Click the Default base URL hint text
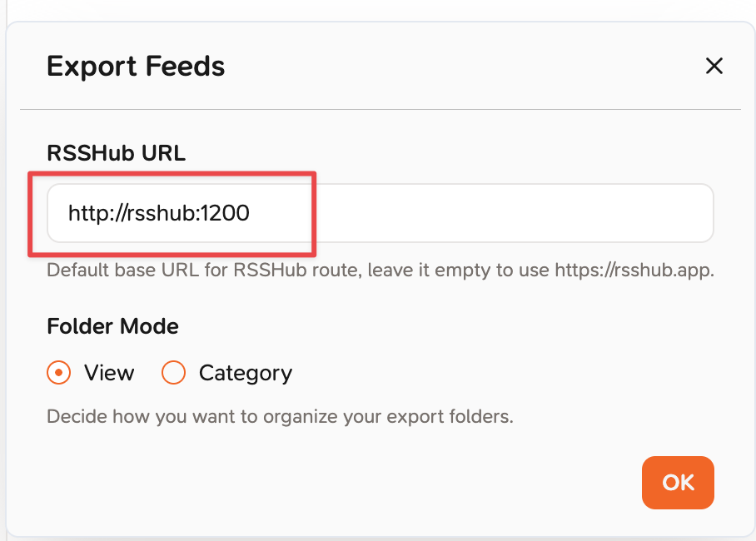Screen dimensions: 756x541 (x=380, y=270)
